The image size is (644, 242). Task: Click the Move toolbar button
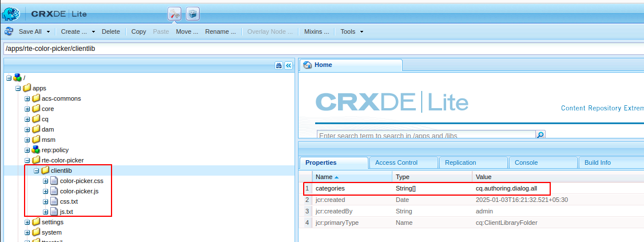tap(187, 31)
